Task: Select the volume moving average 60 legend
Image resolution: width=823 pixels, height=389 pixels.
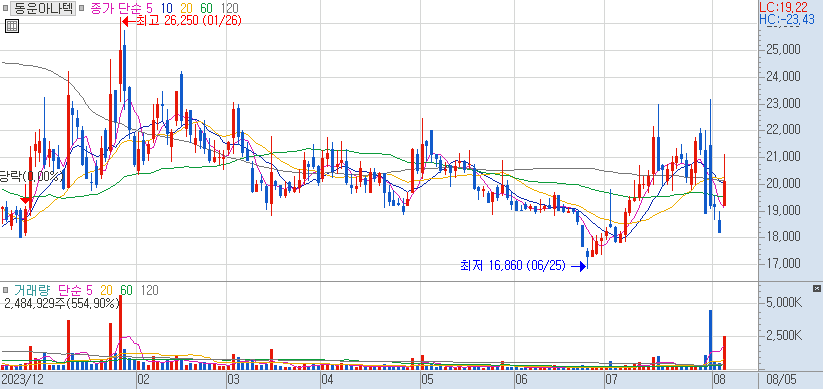Action: [126, 290]
